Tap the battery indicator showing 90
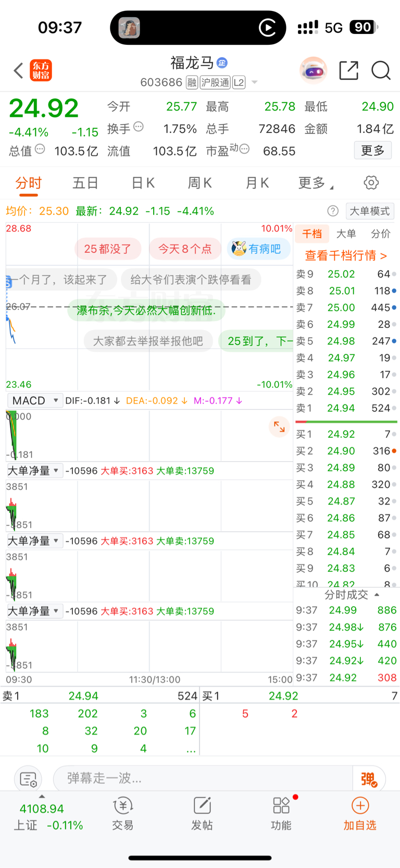The width and height of the screenshot is (400, 868). point(364,27)
